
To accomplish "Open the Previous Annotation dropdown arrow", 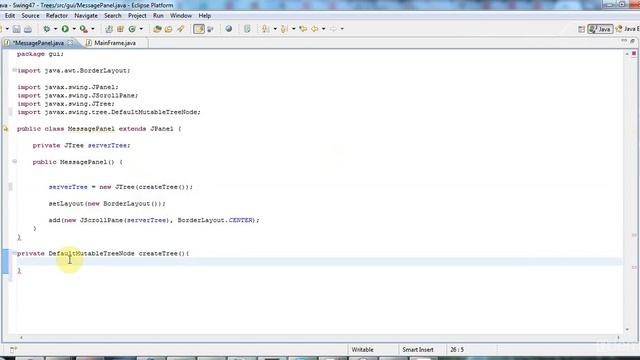I will point(293,29).
